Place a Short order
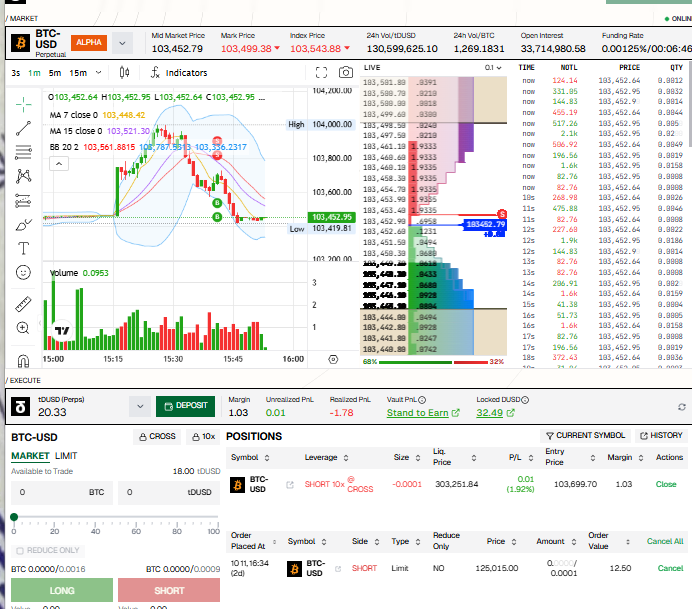Viewport: 692px width, 609px height. click(169, 590)
